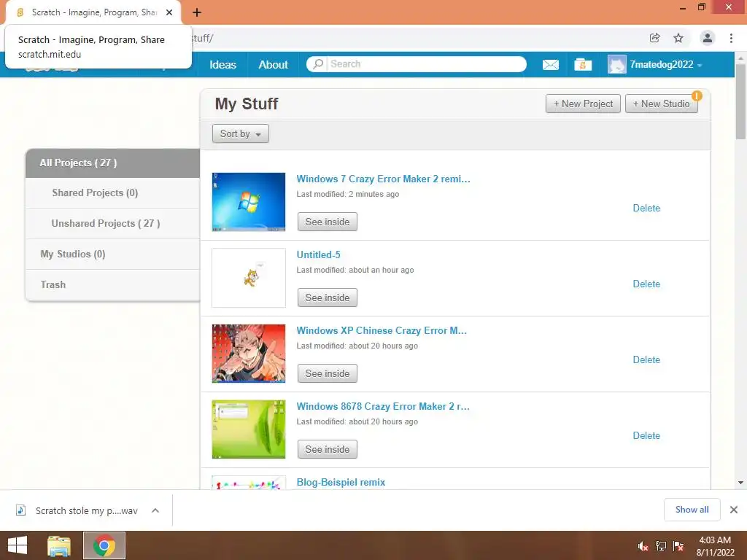See inside Windows XP Chinese Crazy Error project
Viewport: 747px width, 560px height.
click(328, 373)
